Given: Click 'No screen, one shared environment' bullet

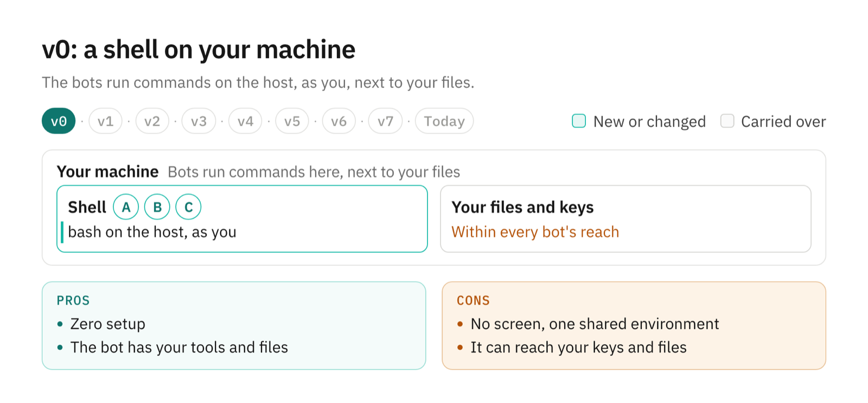Looking at the screenshot, I should 595,324.
